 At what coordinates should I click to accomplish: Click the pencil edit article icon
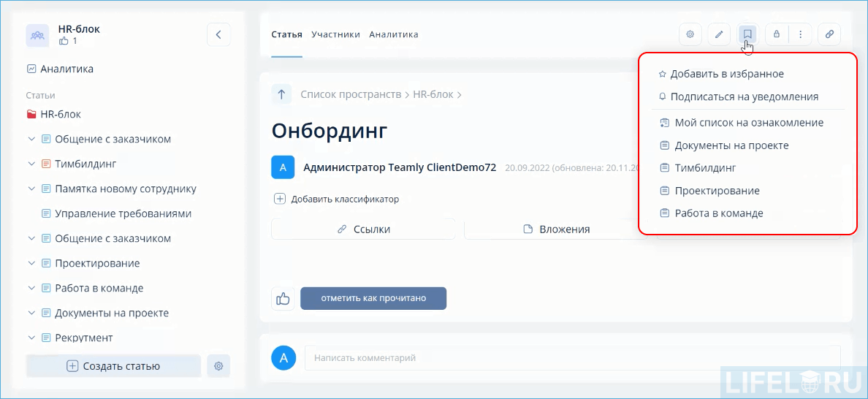pyautogui.click(x=719, y=34)
